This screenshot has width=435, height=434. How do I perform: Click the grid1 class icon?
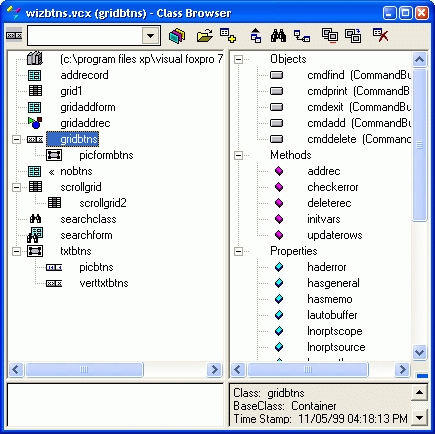(x=35, y=91)
